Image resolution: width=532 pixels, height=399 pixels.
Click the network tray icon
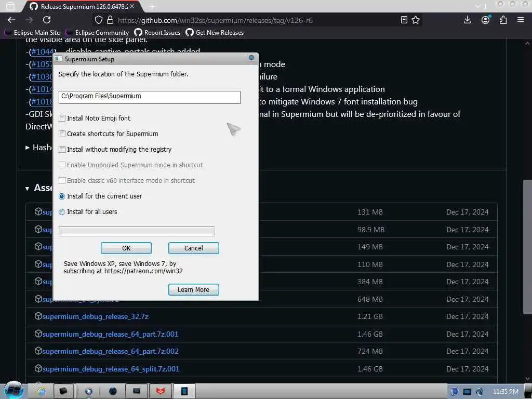click(x=467, y=392)
